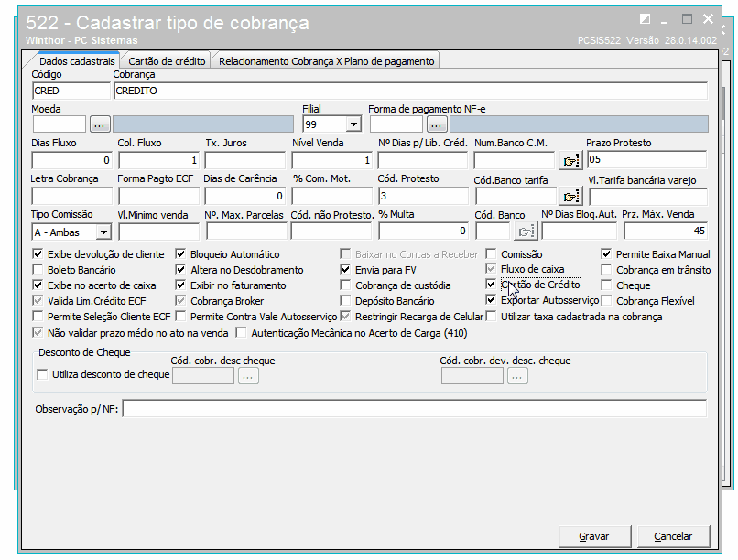The image size is (738, 560).
Task: Open Moeda lookup ellipsis button
Action: click(x=100, y=124)
